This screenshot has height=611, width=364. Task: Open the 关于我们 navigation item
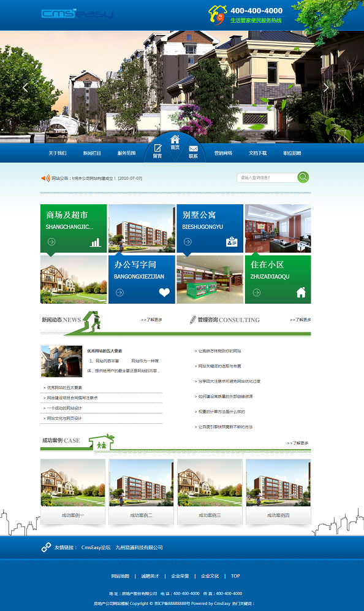(x=57, y=153)
